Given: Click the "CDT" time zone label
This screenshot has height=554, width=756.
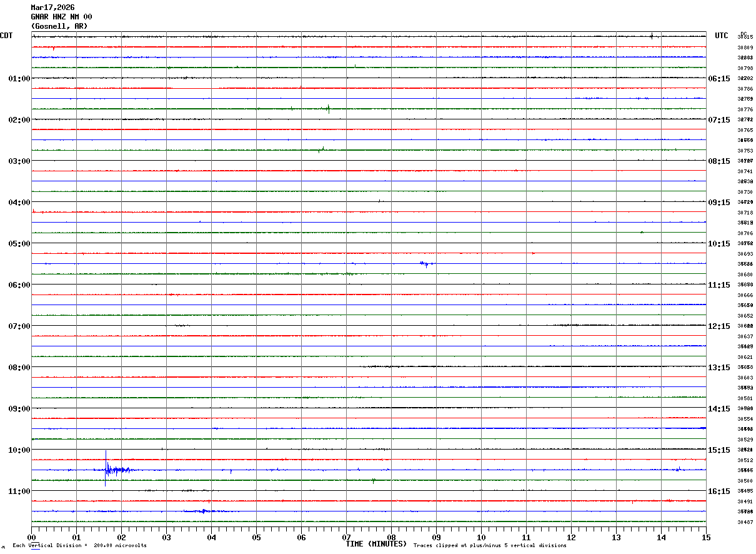Looking at the screenshot, I should [x=6, y=36].
